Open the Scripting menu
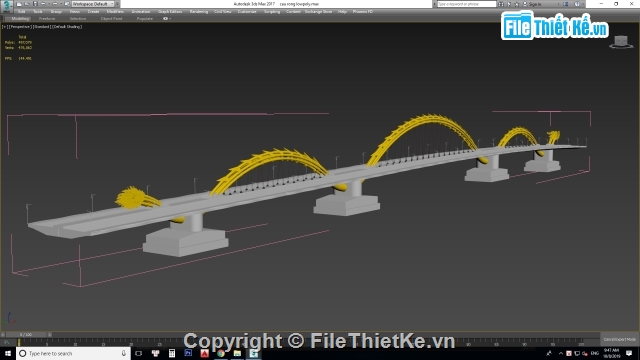 272,12
